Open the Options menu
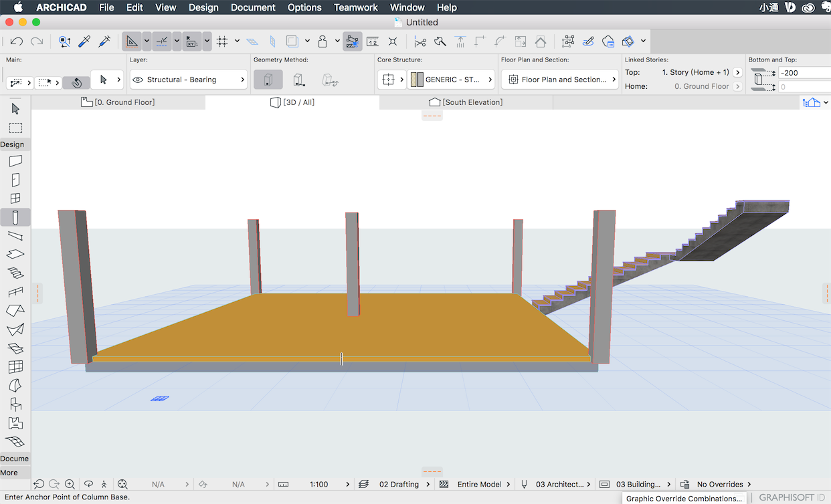 pyautogui.click(x=304, y=7)
